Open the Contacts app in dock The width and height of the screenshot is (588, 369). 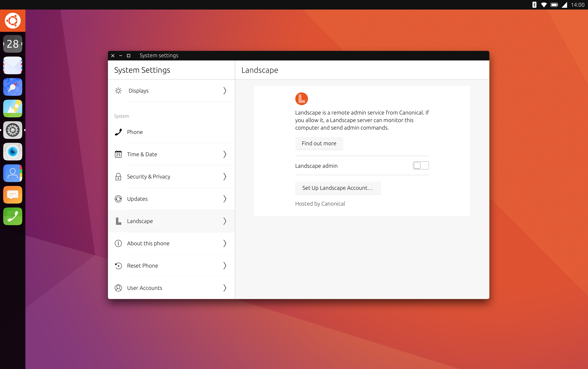pyautogui.click(x=13, y=173)
